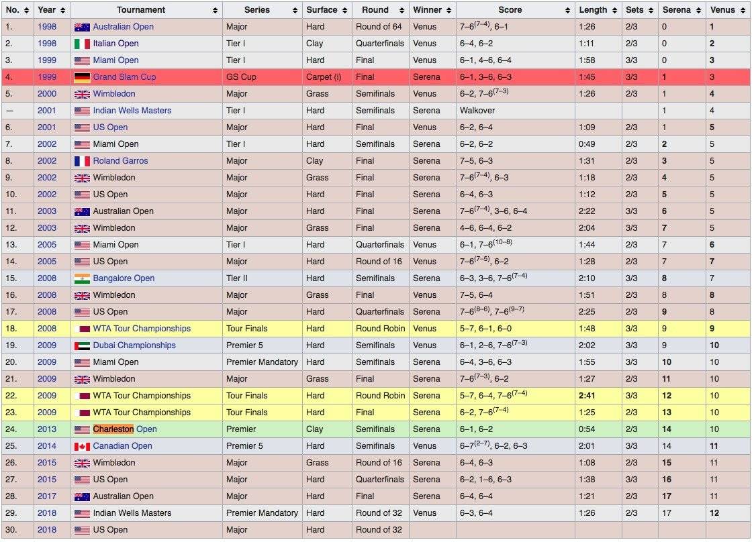Click the Australian flag in row 28
Viewport: 756px width, 542px height.
coord(82,496)
